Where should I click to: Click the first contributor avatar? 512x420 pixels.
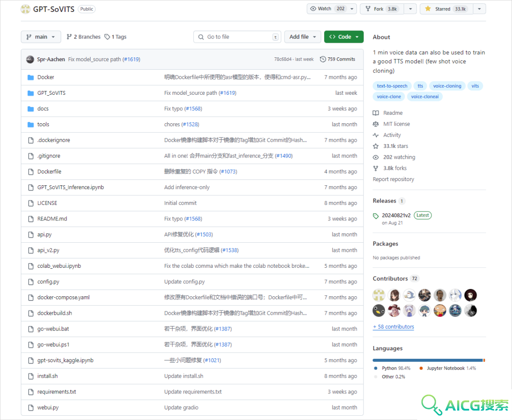tap(379, 295)
